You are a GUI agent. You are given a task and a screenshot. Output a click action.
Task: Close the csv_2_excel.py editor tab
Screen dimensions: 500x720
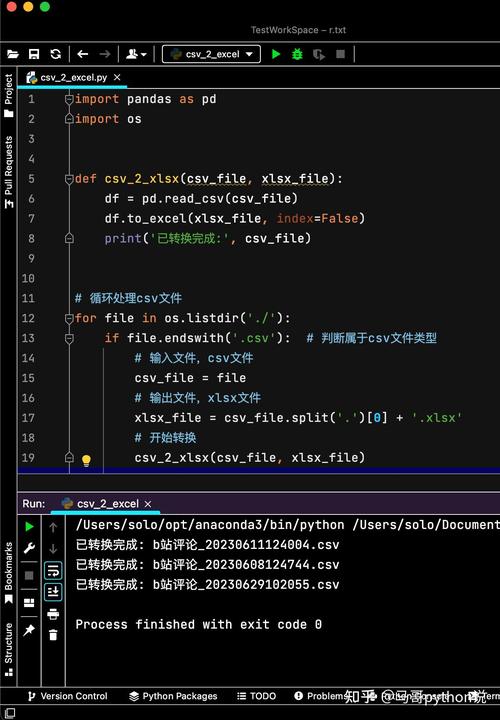pos(117,78)
